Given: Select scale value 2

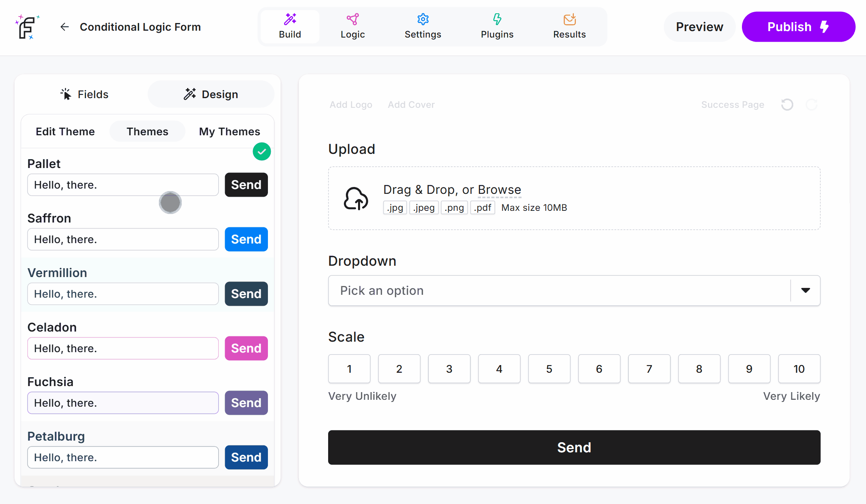Looking at the screenshot, I should click(399, 369).
